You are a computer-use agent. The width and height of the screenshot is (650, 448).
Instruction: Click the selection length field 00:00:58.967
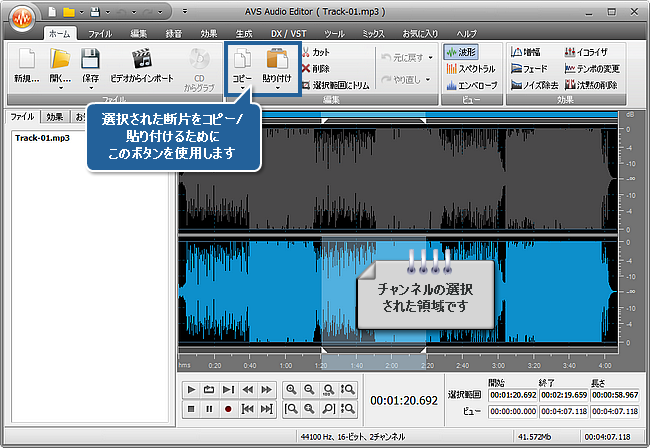click(x=615, y=395)
